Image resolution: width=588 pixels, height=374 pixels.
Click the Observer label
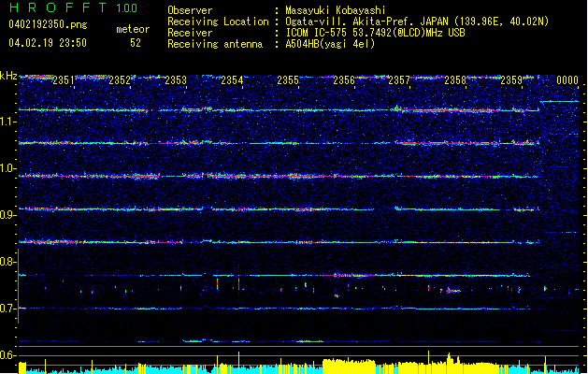(190, 10)
